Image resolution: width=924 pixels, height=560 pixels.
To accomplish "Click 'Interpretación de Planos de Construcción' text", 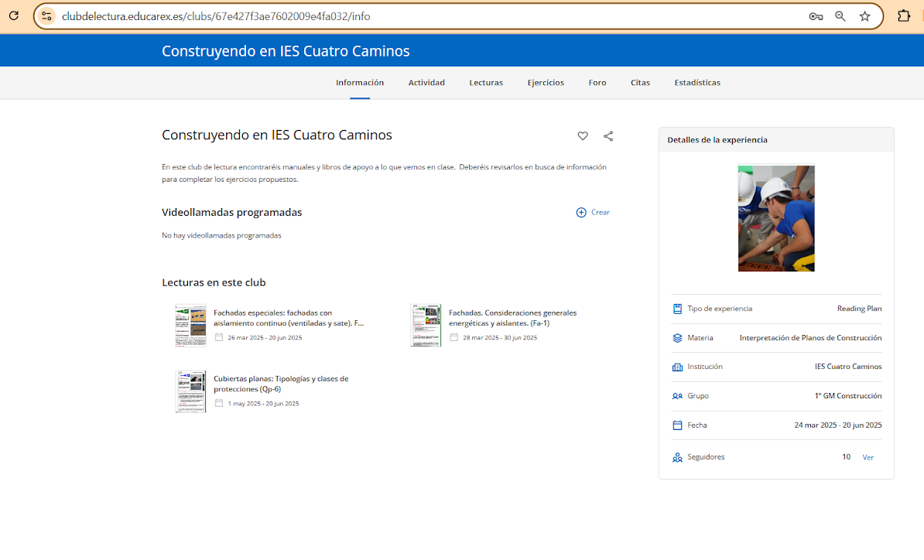I will pyautogui.click(x=810, y=338).
